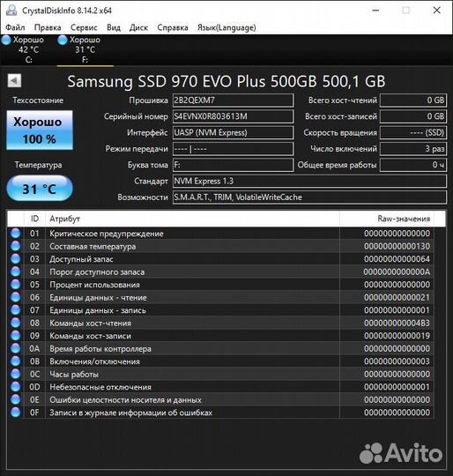Click status orb for attribute 01
This screenshot has height=476, width=453.
click(16, 233)
